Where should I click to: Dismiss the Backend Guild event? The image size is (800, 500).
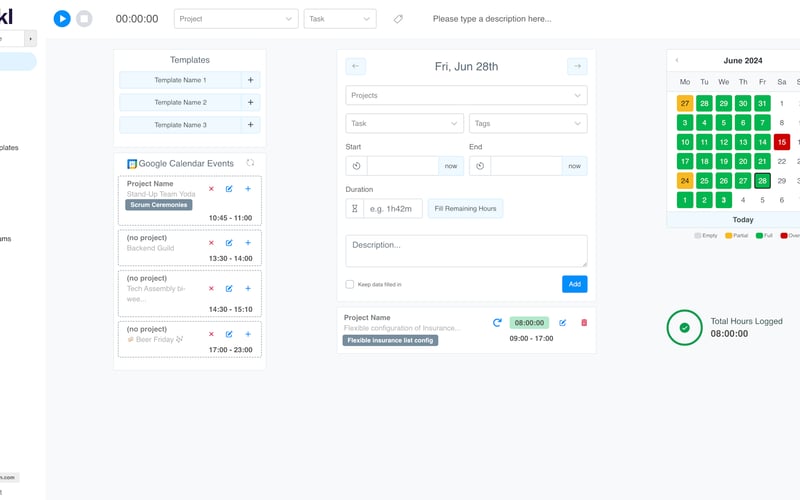pyautogui.click(x=211, y=243)
